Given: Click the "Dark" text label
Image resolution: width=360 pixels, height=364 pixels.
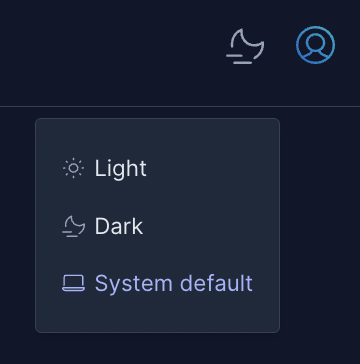Looking at the screenshot, I should coord(119,226).
